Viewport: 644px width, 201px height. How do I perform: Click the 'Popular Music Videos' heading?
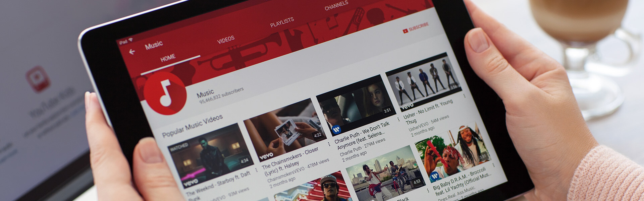192,126
